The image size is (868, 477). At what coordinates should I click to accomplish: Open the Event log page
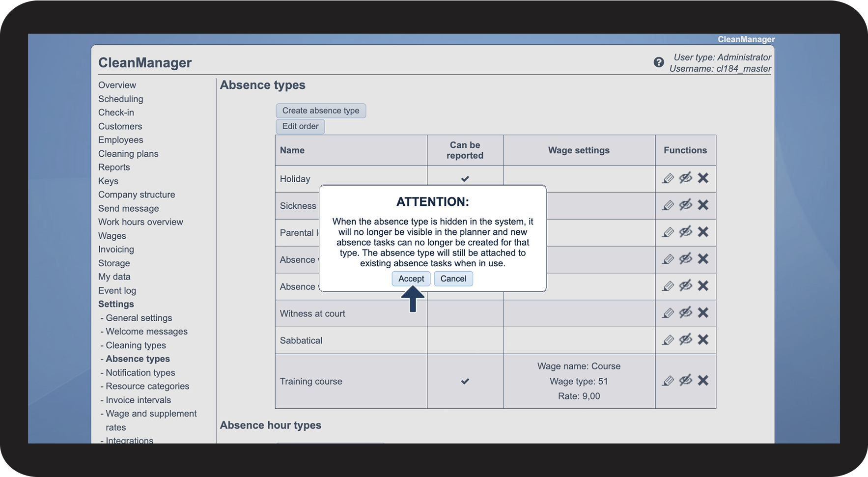point(117,290)
